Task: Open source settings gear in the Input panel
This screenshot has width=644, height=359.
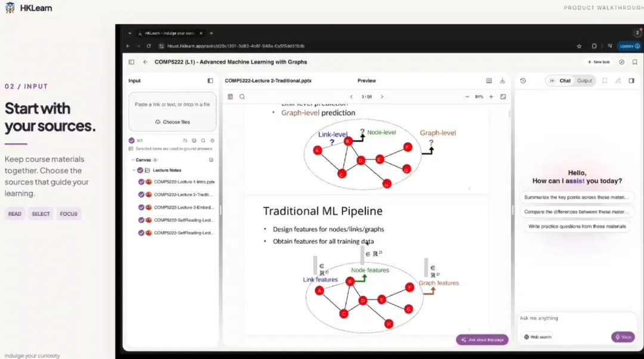Action: 212,141
